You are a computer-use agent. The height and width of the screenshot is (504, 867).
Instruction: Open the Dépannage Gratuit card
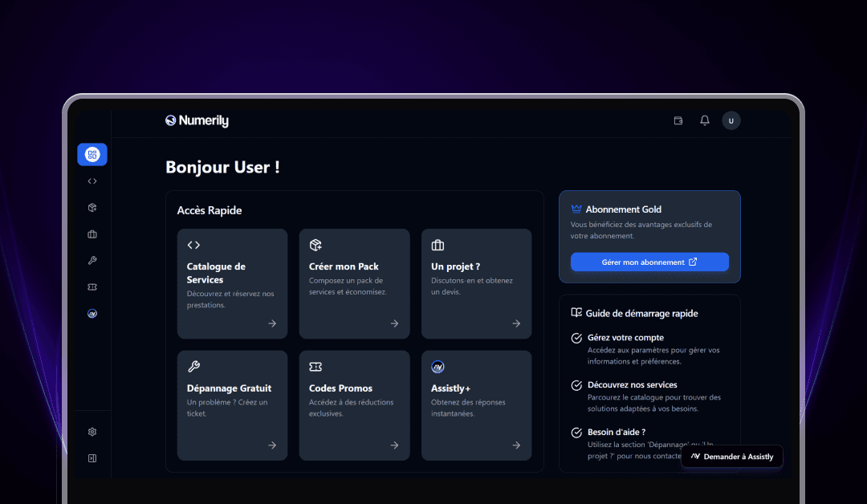click(x=232, y=405)
